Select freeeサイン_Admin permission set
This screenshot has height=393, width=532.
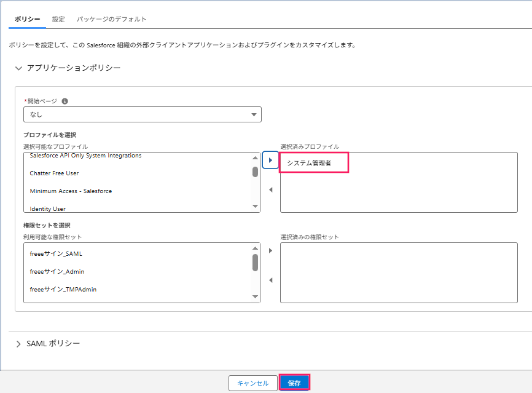tap(57, 272)
